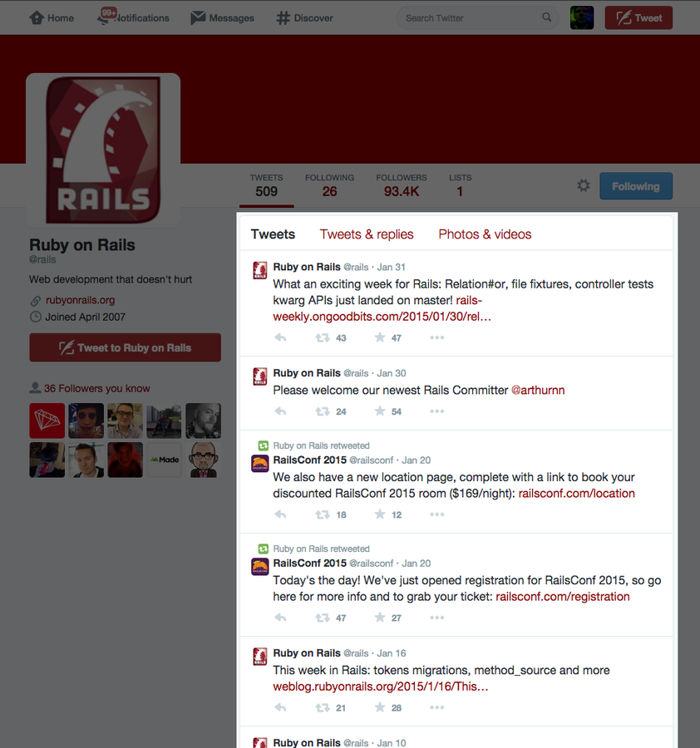The image size is (700, 748).
Task: Reply to the RailsConf registration tweet
Action: (x=280, y=618)
